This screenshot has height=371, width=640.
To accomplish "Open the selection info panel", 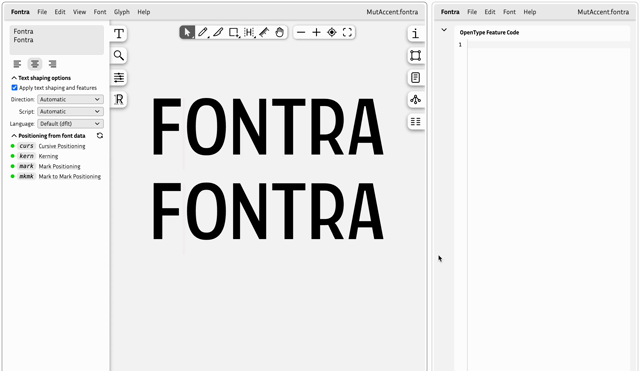I will point(416,33).
